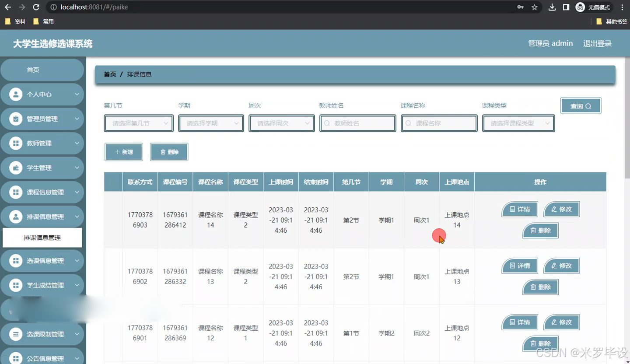Screen dimensions: 630x364
Task: Expand the 选课信息管理 sidebar menu
Action: (42, 261)
